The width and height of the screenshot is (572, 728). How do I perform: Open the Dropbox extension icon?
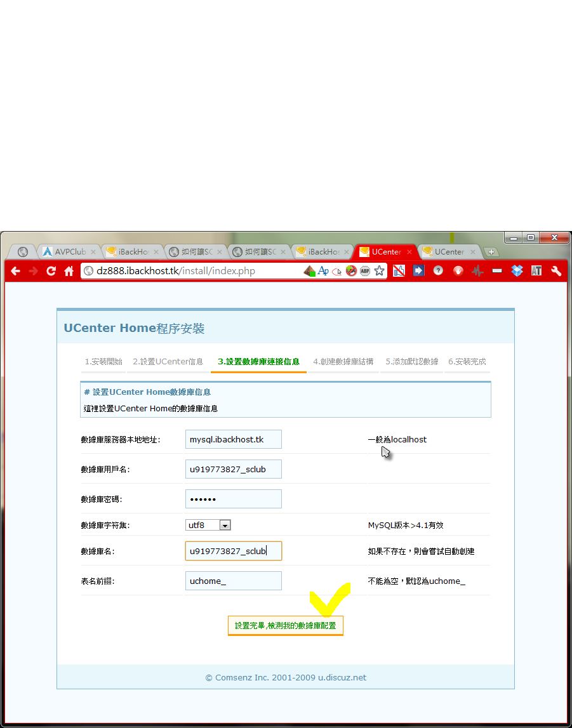coord(517,271)
